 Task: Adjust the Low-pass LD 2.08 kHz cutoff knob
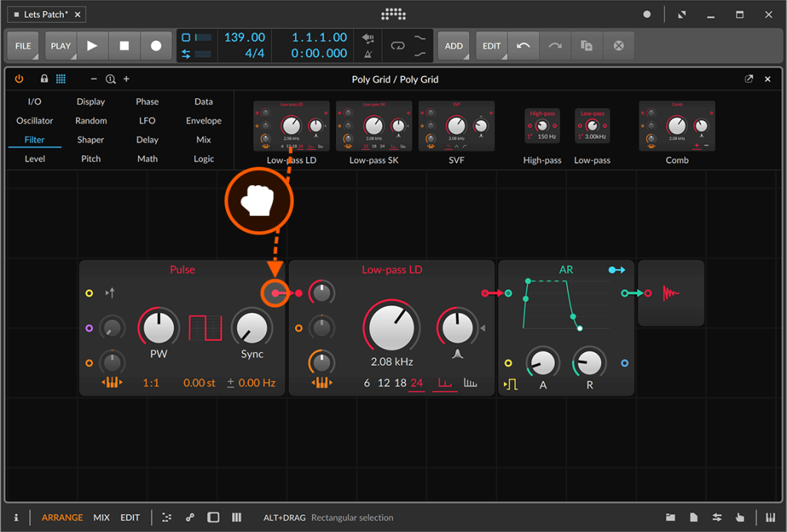click(391, 326)
